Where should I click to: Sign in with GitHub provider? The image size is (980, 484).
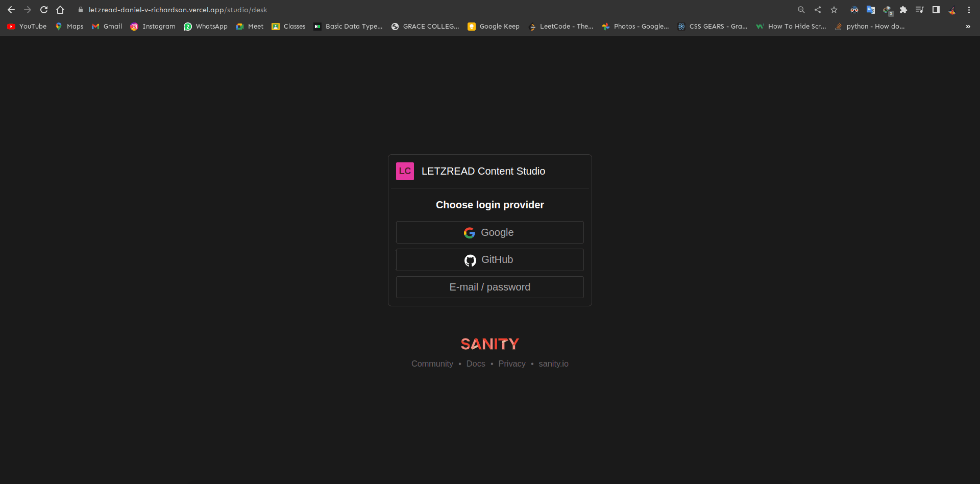(489, 260)
